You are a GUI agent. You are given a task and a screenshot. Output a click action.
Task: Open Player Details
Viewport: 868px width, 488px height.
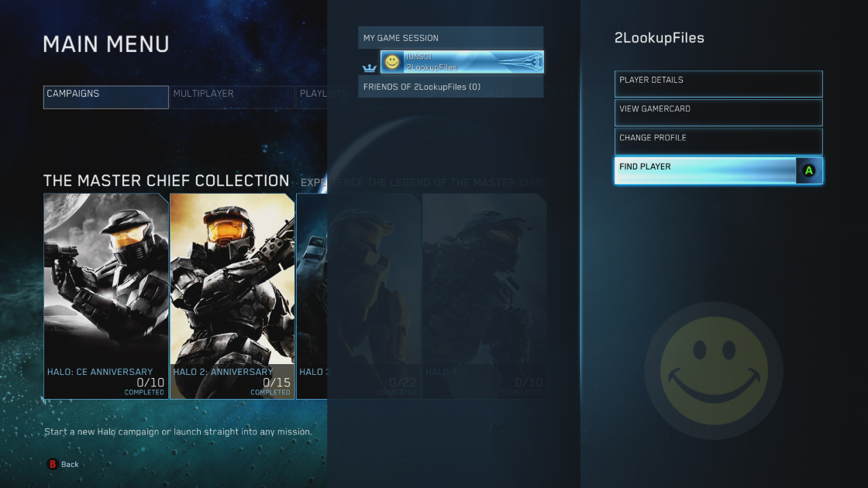pos(718,84)
